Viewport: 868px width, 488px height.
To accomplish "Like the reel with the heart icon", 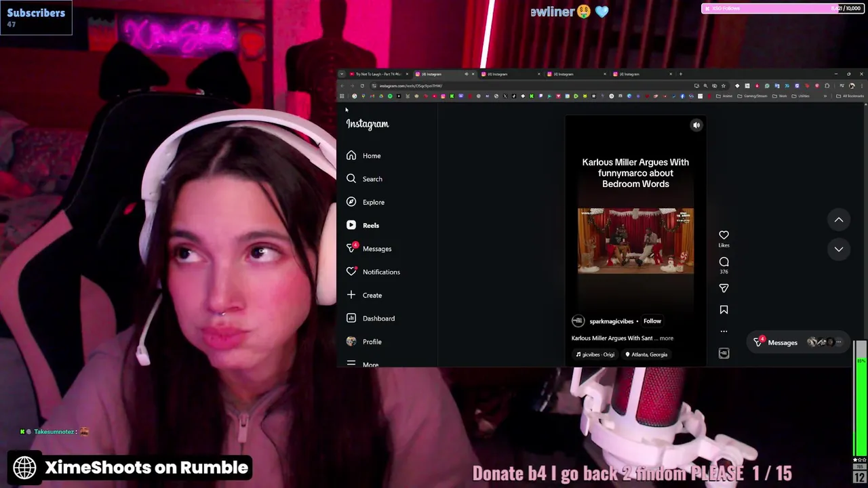I will (x=724, y=235).
